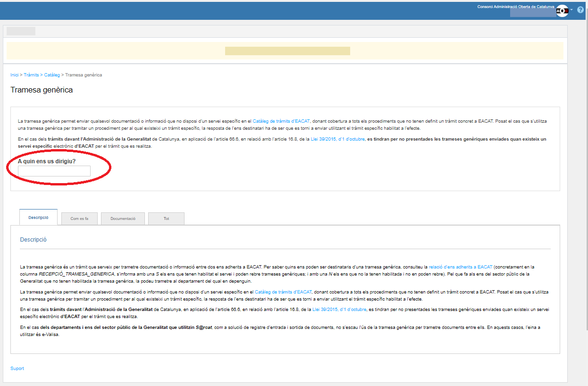The width and height of the screenshot is (588, 386).
Task: Open Catàleg de tràmits d'EACAT link in intro box
Action: point(281,121)
